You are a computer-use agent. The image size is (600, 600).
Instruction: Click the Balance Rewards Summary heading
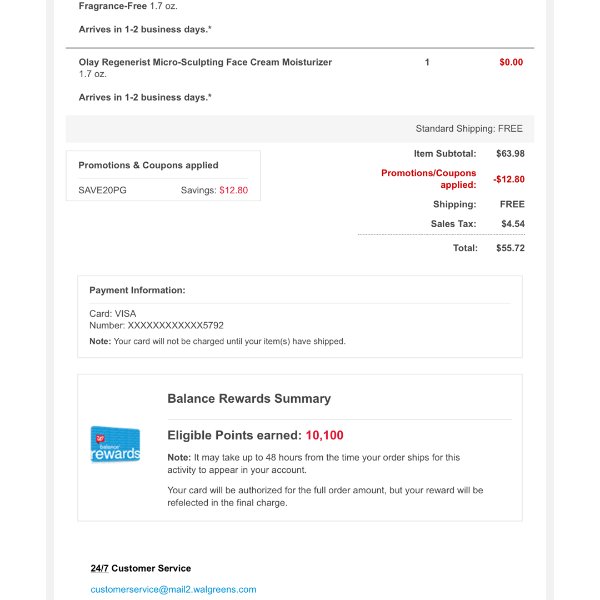[249, 398]
